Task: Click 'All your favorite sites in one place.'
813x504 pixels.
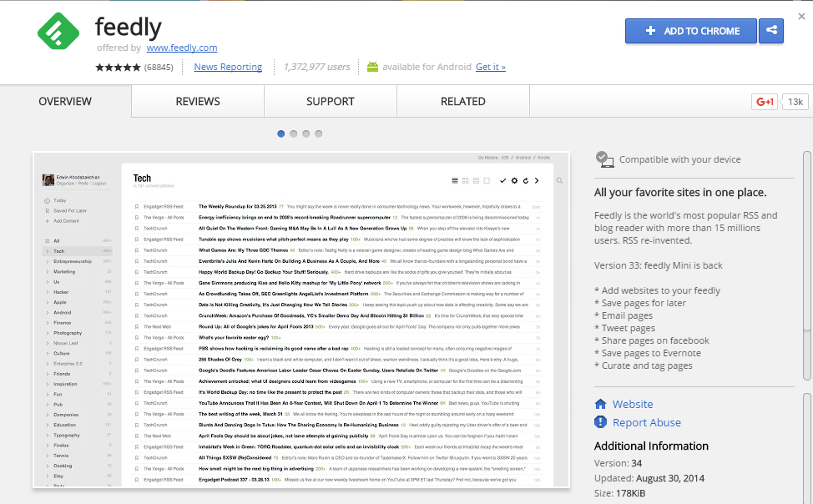Action: click(680, 193)
